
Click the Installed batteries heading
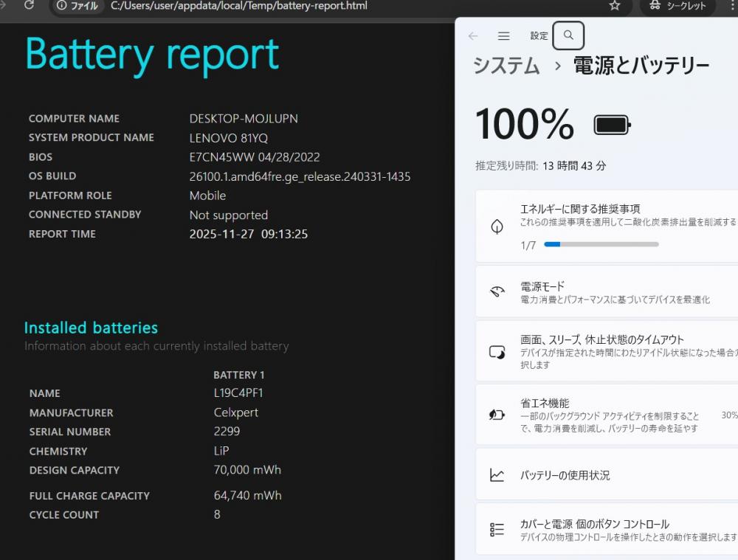[91, 328]
